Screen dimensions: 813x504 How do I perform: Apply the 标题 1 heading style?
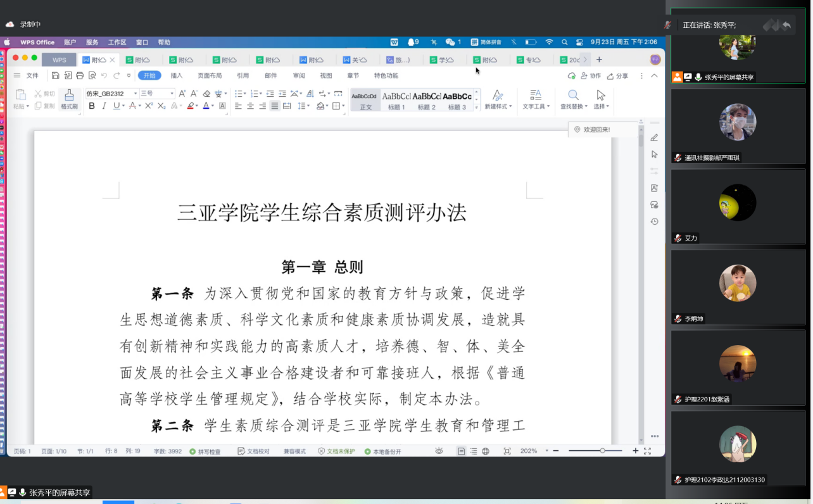click(x=396, y=99)
